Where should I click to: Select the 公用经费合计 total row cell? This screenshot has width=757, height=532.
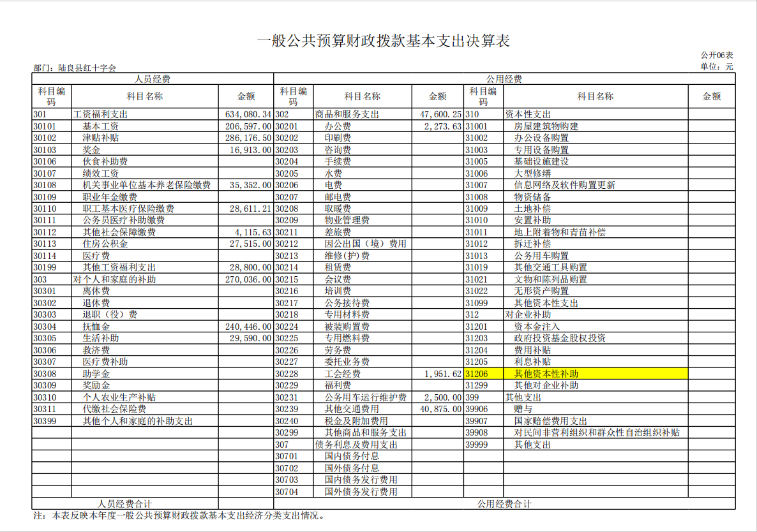click(504, 504)
